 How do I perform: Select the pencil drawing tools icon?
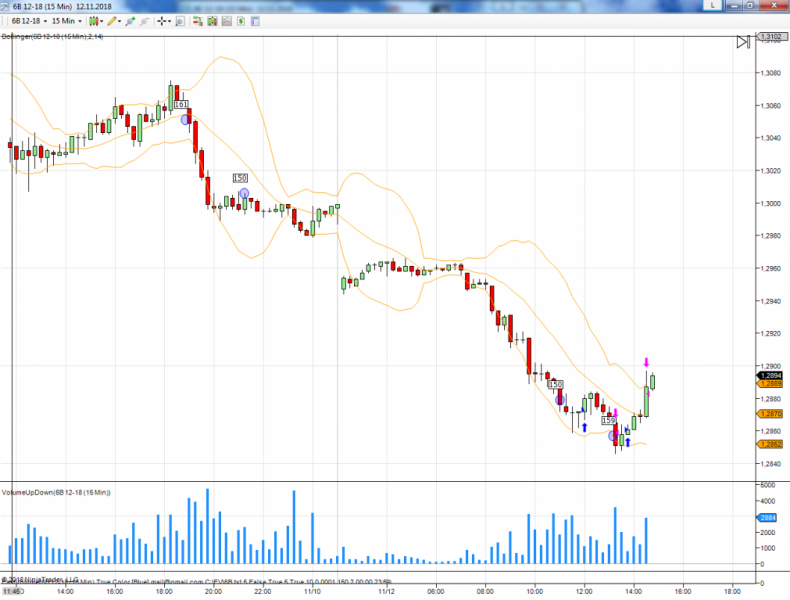point(111,21)
